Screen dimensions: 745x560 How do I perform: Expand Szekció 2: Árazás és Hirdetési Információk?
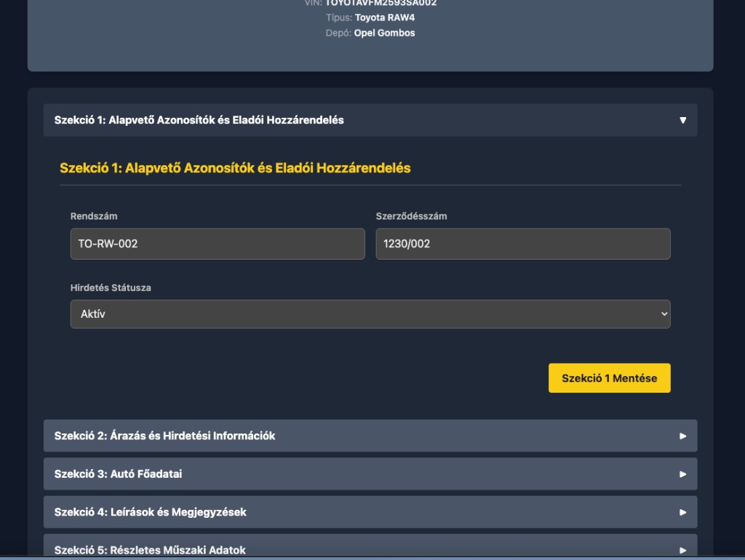pyautogui.click(x=370, y=436)
